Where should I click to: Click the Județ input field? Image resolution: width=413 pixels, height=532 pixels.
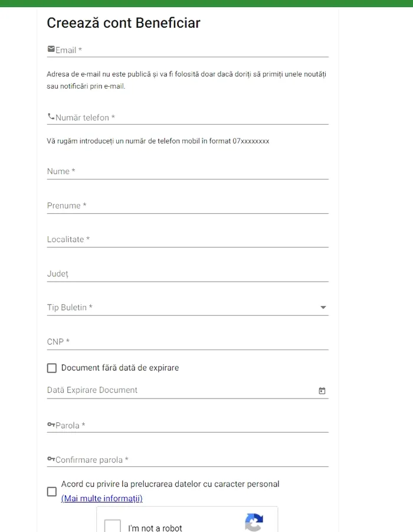pyautogui.click(x=188, y=274)
